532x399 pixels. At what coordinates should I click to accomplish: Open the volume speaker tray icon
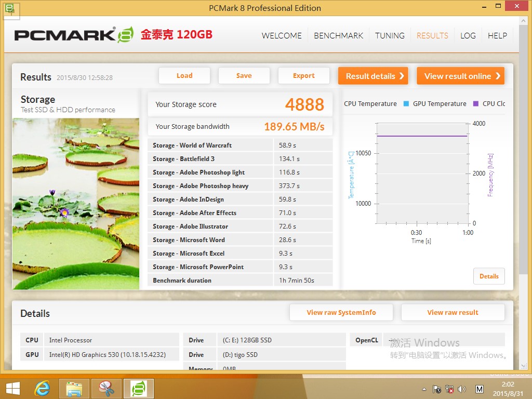[x=462, y=389]
